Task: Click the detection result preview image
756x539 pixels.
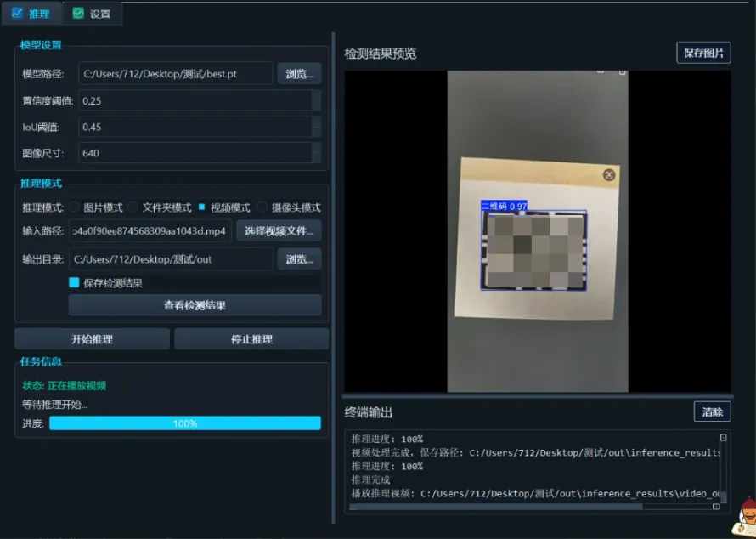Action: 538,231
